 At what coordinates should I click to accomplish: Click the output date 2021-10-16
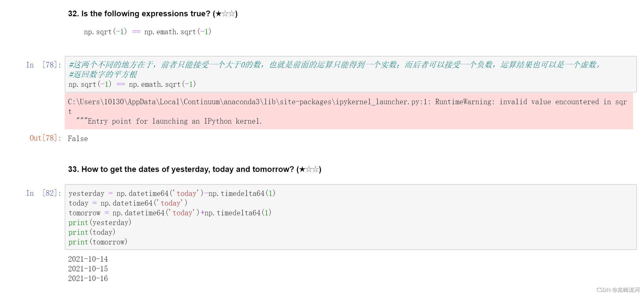tap(88, 278)
